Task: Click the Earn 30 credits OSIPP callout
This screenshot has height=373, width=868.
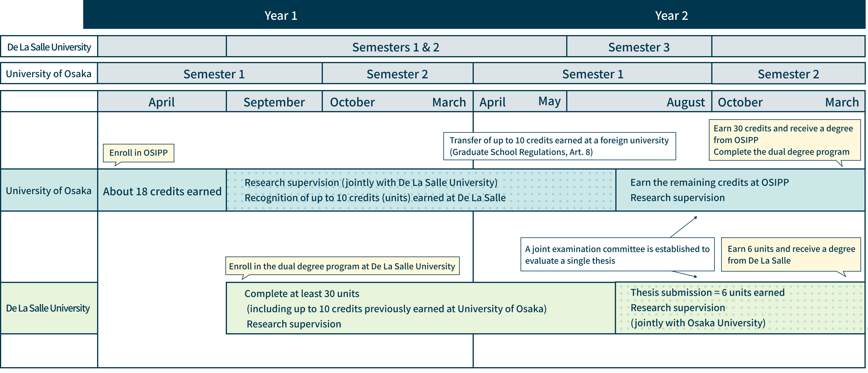Action: click(784, 140)
